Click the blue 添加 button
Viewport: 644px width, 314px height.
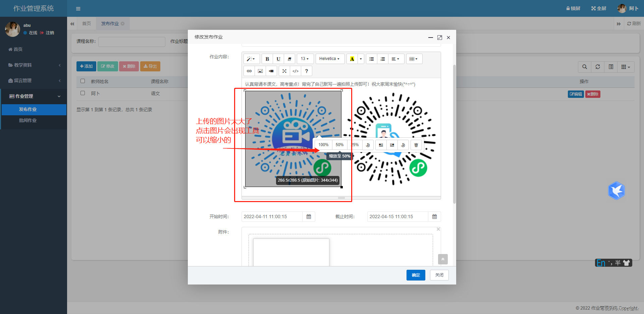click(x=86, y=66)
